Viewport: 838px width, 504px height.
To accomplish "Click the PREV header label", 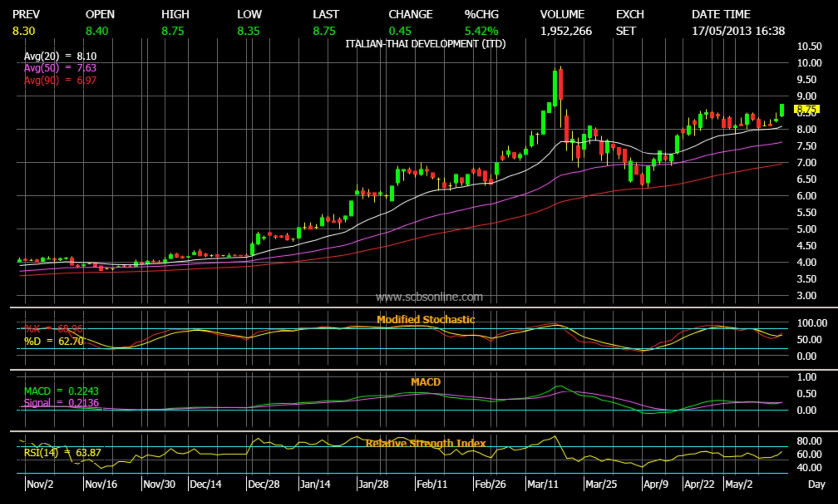I will 26,14.
